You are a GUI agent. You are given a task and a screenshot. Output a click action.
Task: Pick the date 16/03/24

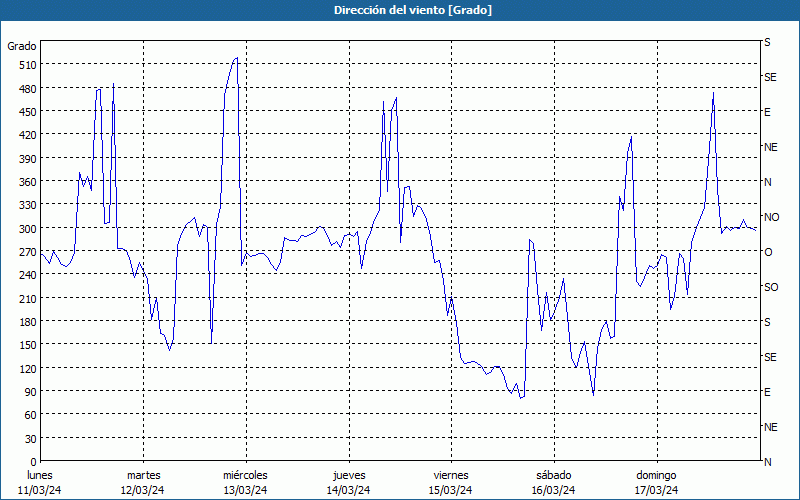pyautogui.click(x=554, y=490)
